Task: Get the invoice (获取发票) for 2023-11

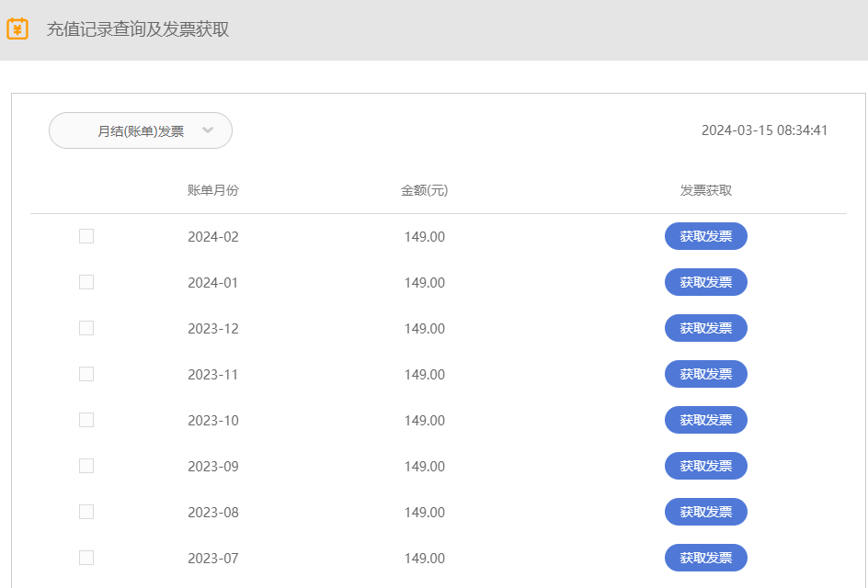Action: (706, 374)
